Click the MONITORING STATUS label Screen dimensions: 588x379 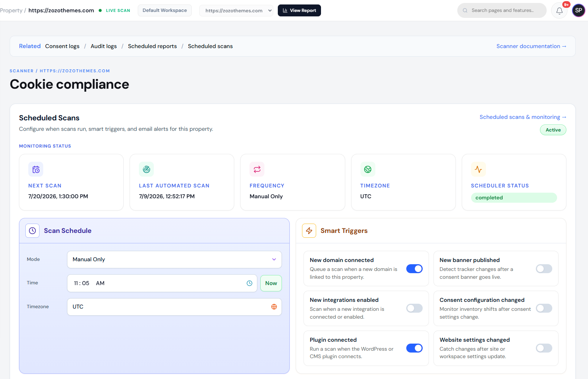pyautogui.click(x=45, y=146)
